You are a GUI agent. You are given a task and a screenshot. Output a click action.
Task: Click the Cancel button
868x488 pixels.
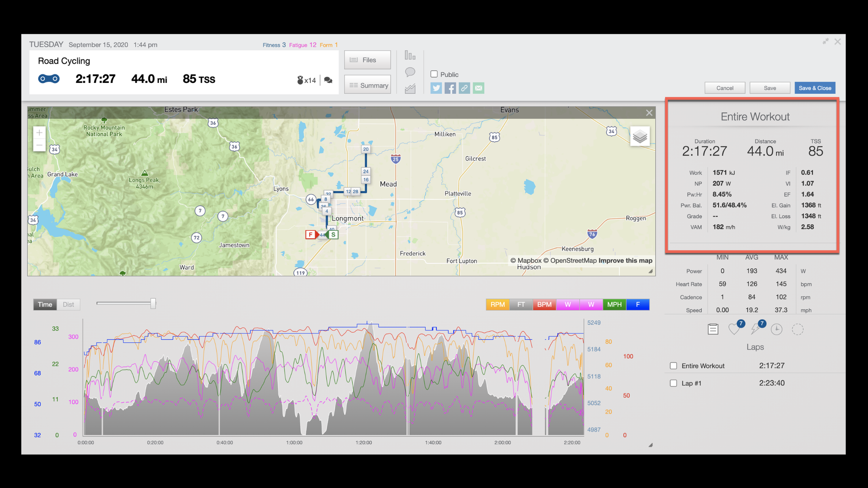point(724,88)
